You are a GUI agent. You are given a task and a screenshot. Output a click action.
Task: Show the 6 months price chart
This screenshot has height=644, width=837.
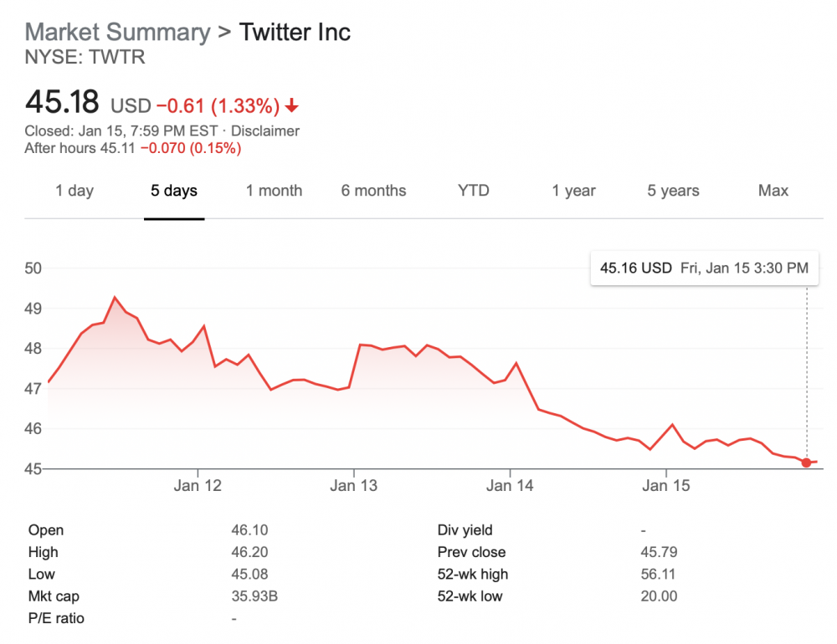[x=373, y=191]
